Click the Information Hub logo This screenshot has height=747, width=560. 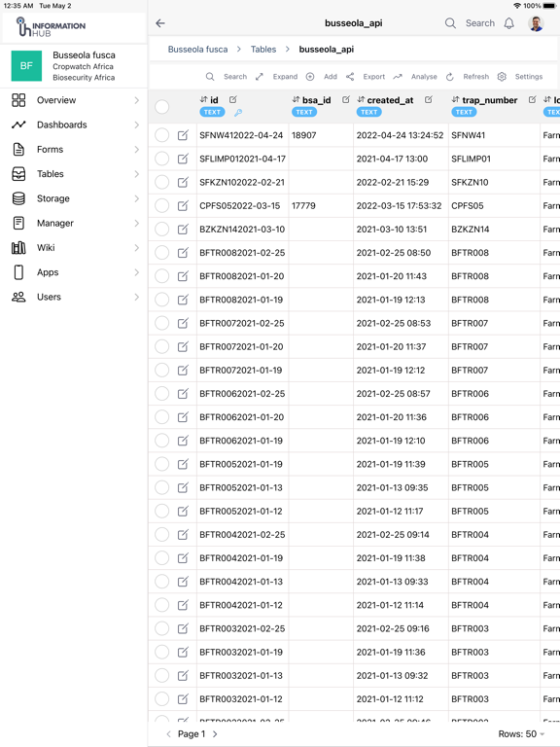[x=51, y=27]
